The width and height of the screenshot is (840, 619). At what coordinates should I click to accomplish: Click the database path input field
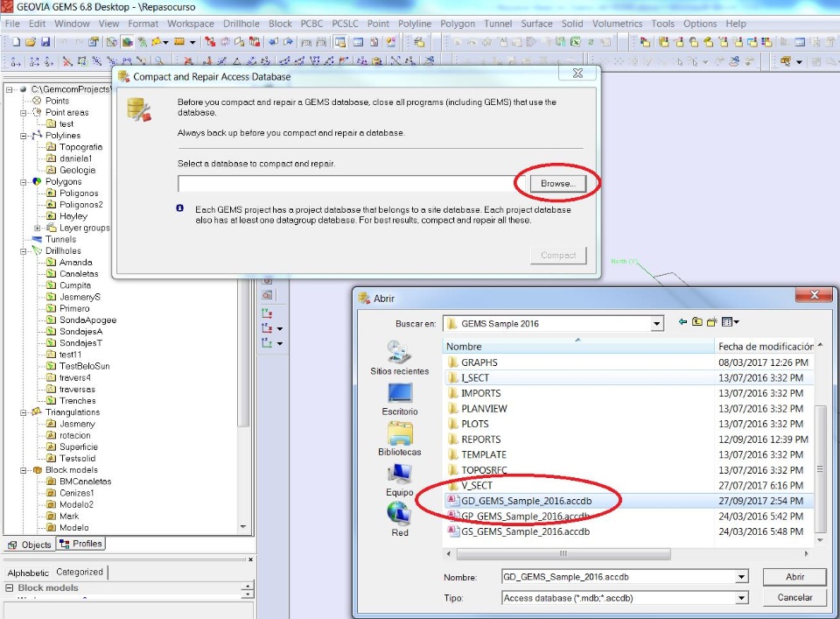point(352,183)
